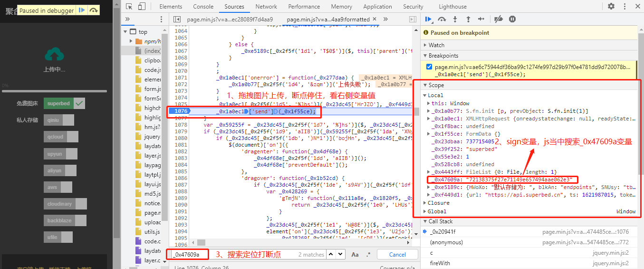Step over next function call
The height and width of the screenshot is (269, 644).
pyautogui.click(x=442, y=19)
